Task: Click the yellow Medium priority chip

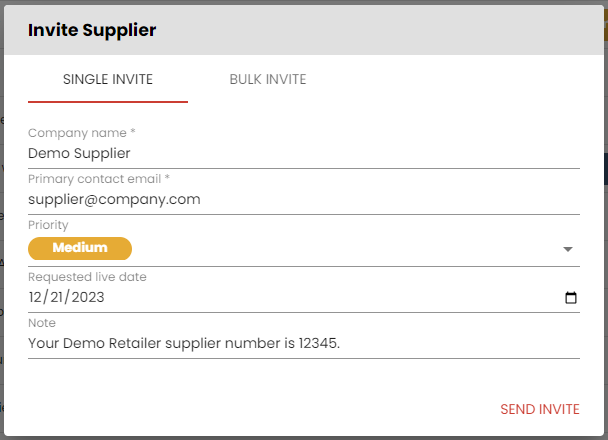Action: [80, 248]
